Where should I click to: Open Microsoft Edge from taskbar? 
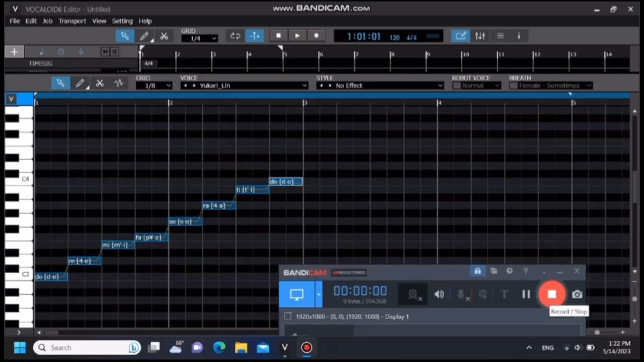click(219, 348)
